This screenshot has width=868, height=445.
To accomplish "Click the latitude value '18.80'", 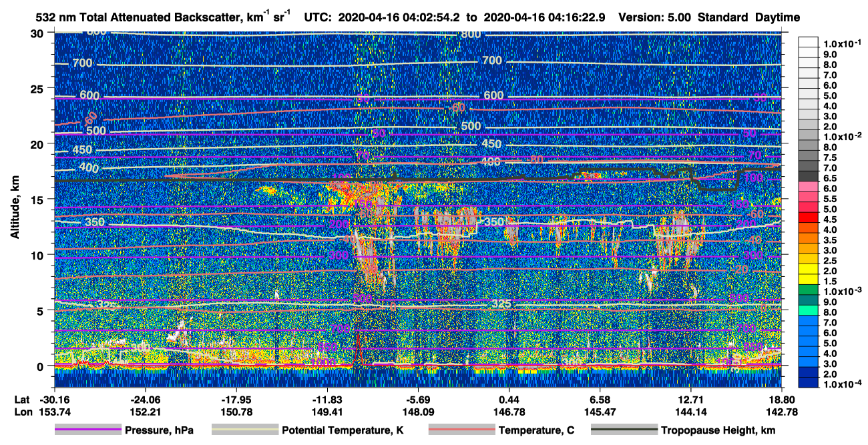I will tap(781, 399).
